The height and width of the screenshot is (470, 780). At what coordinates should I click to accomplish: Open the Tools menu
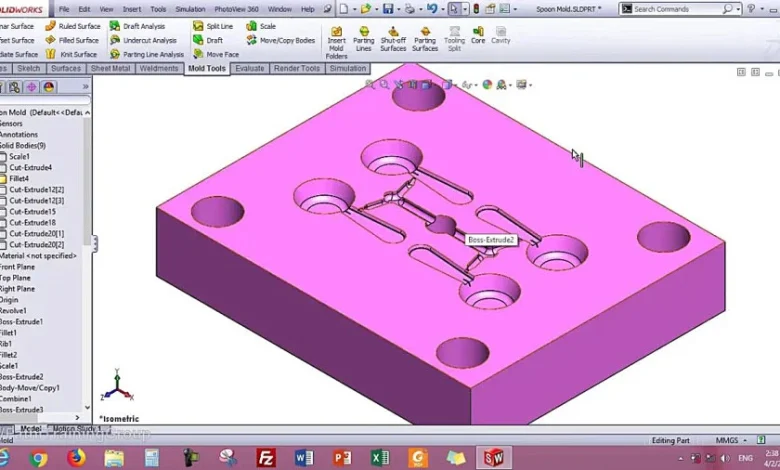(158, 9)
